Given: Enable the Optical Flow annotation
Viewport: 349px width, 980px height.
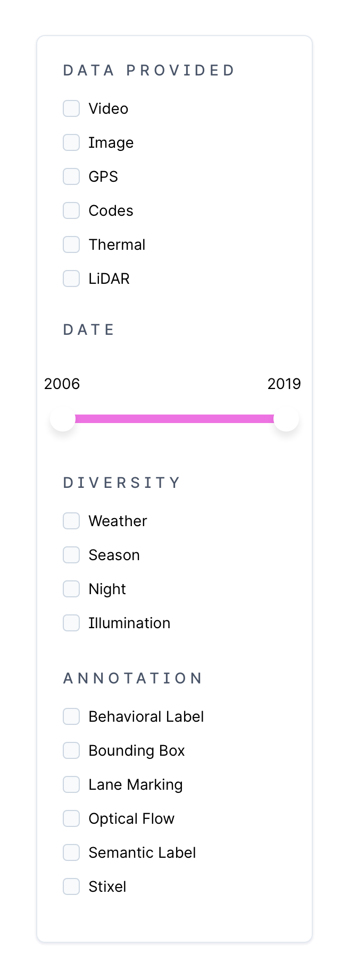Looking at the screenshot, I should click(x=71, y=818).
